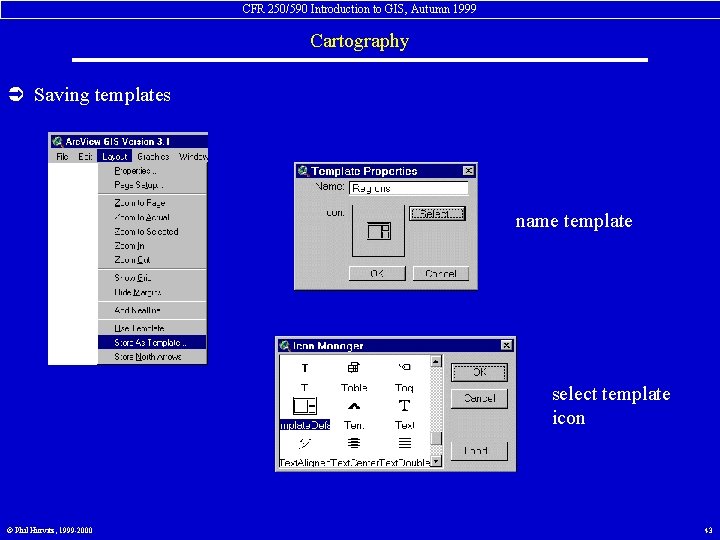Click Cancel in Icon Manager
This screenshot has width=720, height=540.
[x=479, y=399]
